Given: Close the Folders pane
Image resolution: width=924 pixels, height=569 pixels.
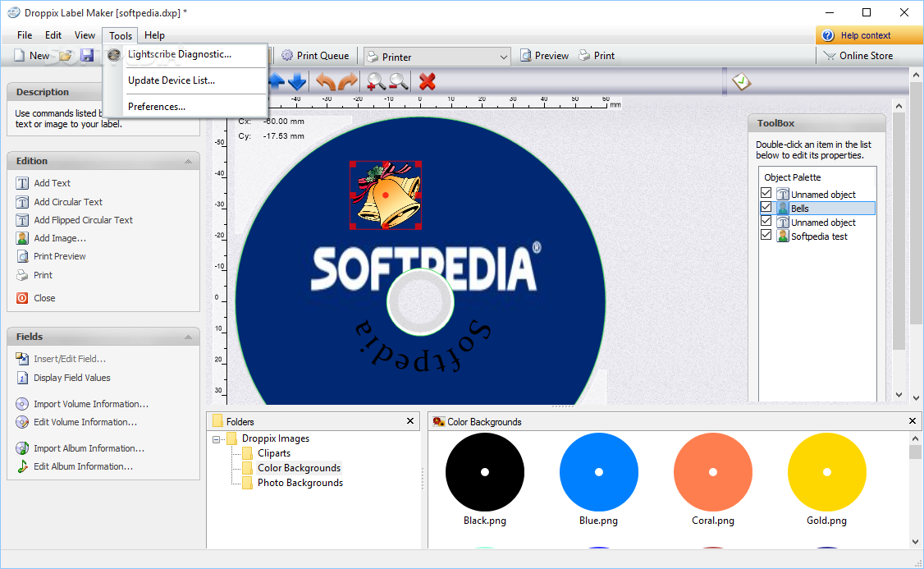Looking at the screenshot, I should [x=410, y=421].
